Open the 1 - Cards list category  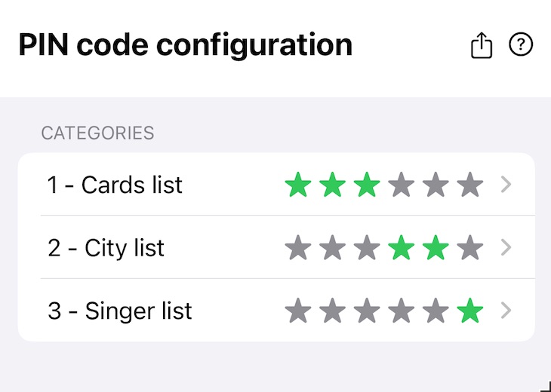[276, 184]
